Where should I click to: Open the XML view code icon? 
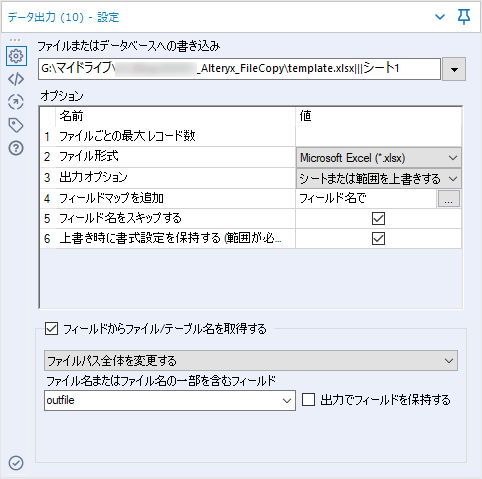[x=16, y=79]
